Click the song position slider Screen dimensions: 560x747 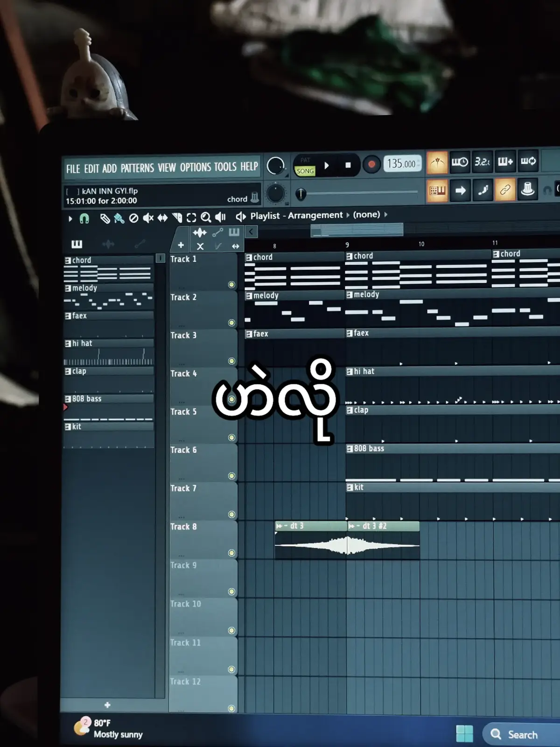click(357, 193)
